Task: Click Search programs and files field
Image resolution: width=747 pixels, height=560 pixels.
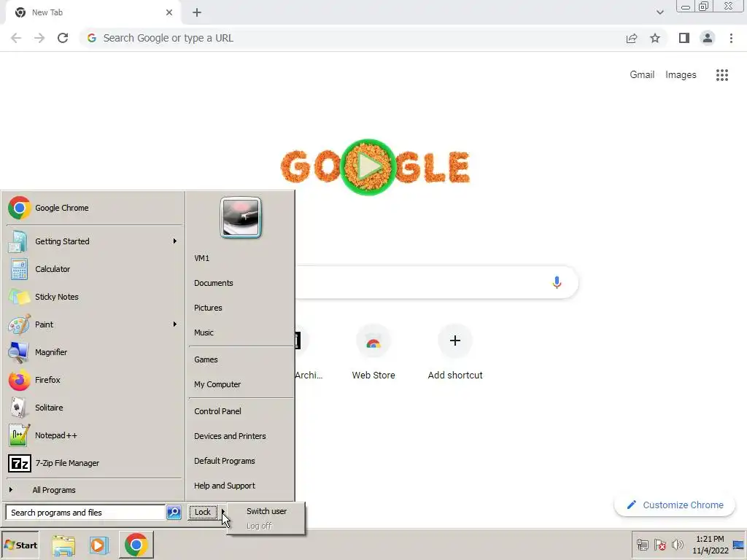Action: pos(86,513)
